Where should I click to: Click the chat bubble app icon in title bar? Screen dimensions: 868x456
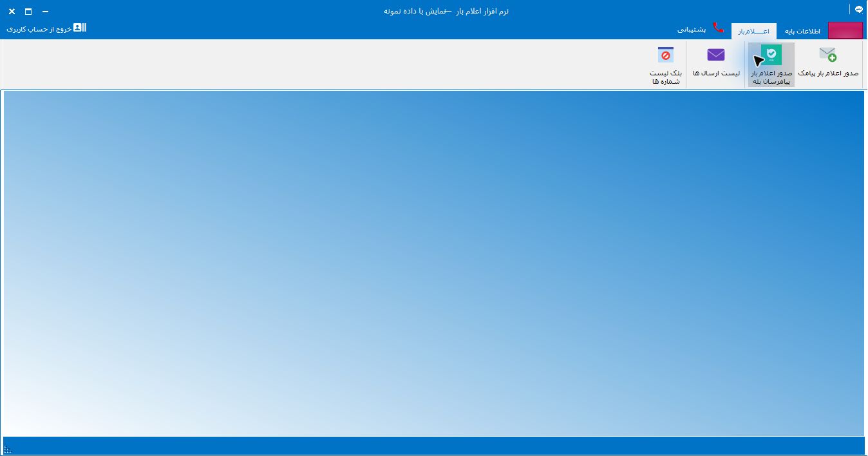858,10
